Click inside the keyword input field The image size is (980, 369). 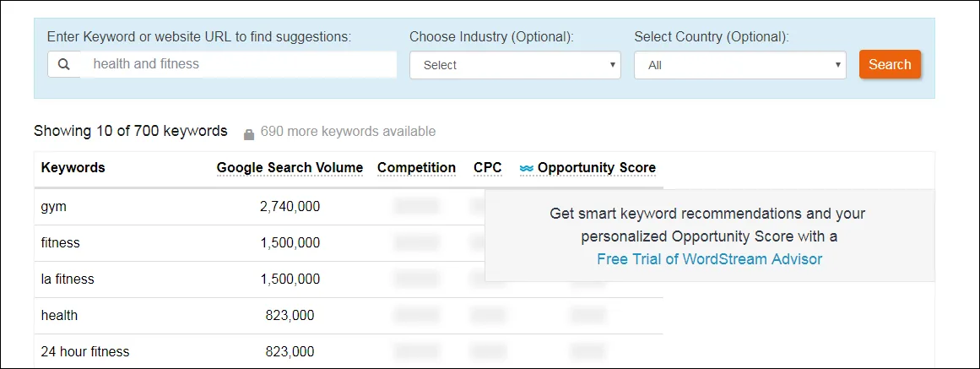pyautogui.click(x=238, y=64)
